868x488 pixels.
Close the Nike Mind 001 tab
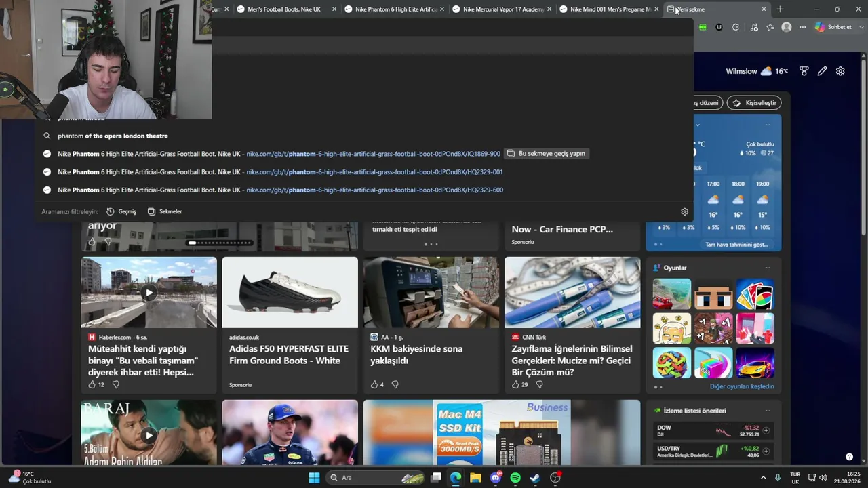(x=656, y=9)
